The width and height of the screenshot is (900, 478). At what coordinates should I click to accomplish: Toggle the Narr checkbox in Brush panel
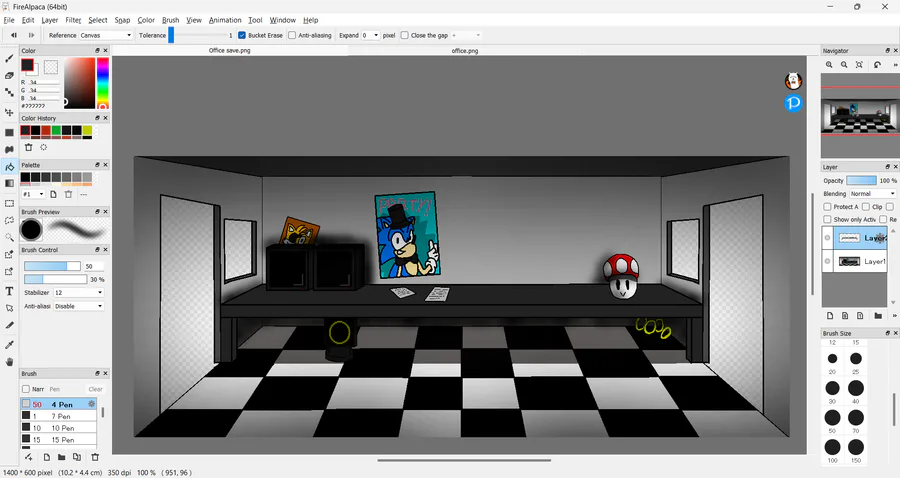[26, 389]
